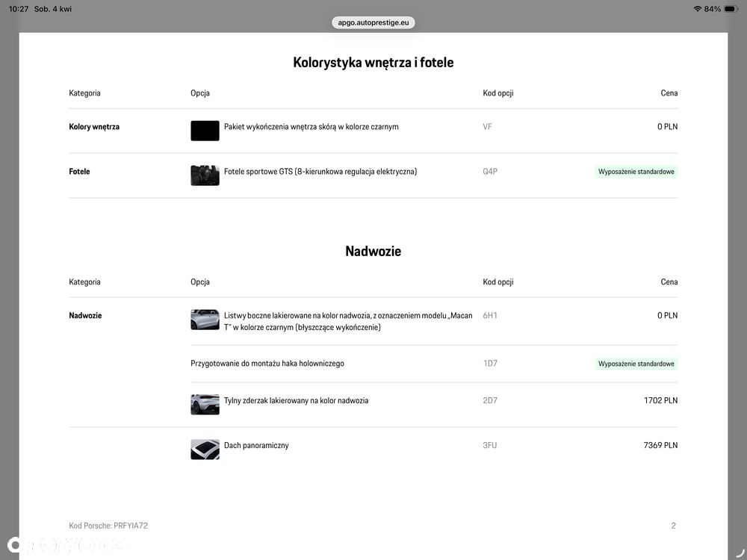Open the black interior color swatch

click(205, 131)
